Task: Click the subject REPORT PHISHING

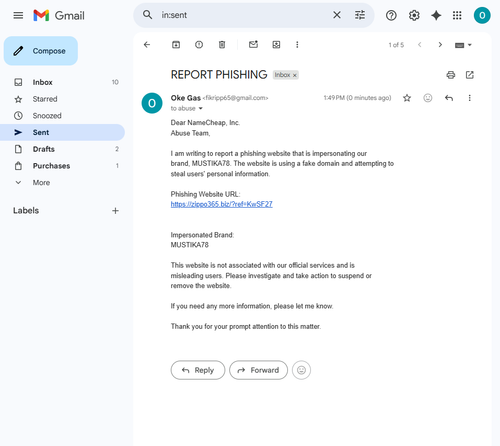Action: 219,75
